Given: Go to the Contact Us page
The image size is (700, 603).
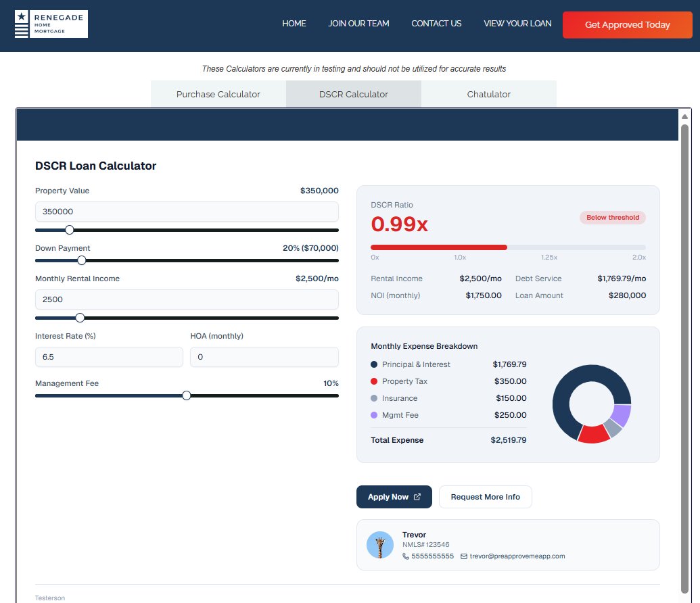Looking at the screenshot, I should (436, 23).
